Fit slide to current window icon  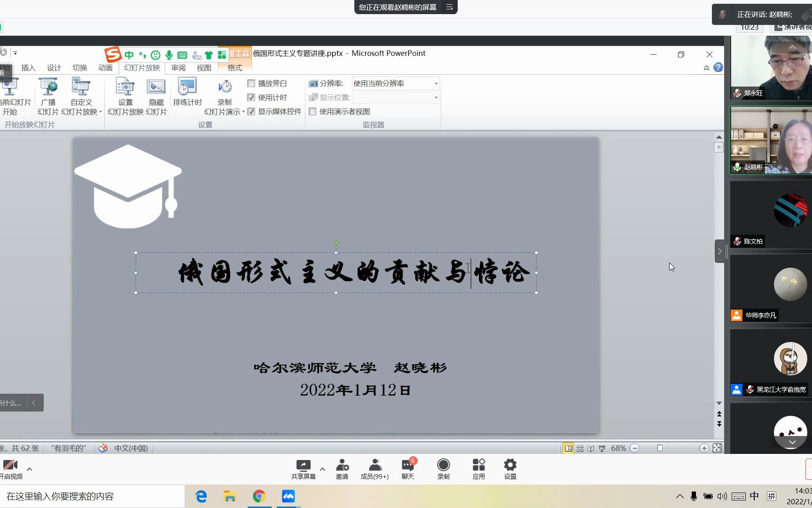[x=717, y=448]
